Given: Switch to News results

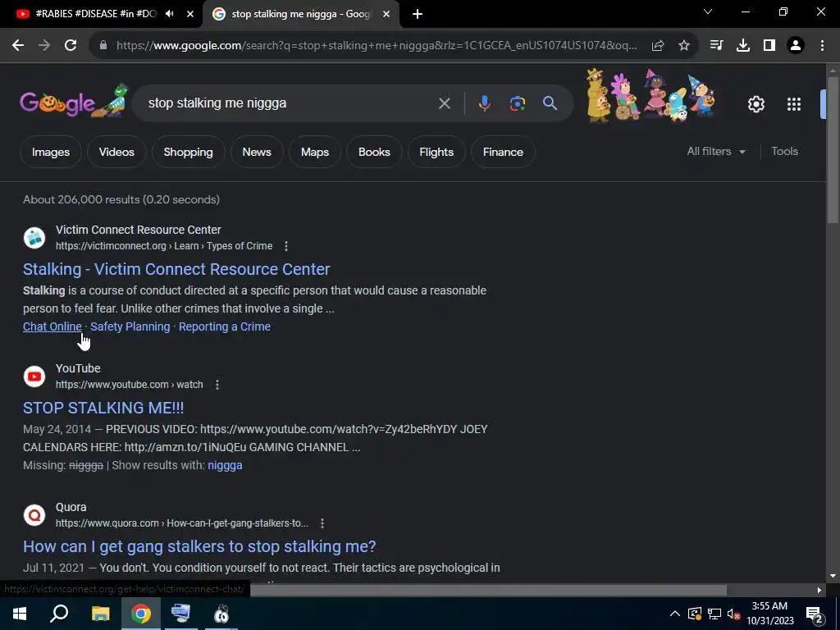Looking at the screenshot, I should click(257, 152).
